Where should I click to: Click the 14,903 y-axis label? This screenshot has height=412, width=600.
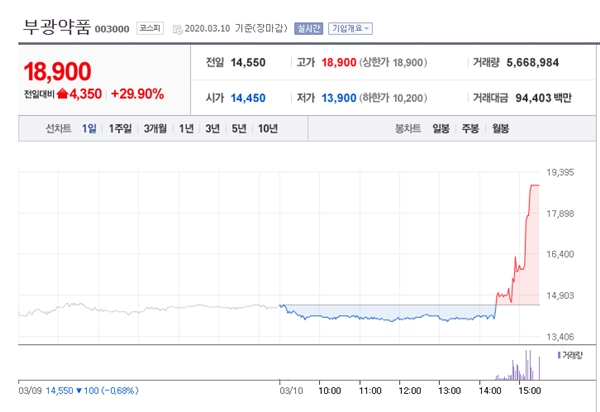point(560,296)
